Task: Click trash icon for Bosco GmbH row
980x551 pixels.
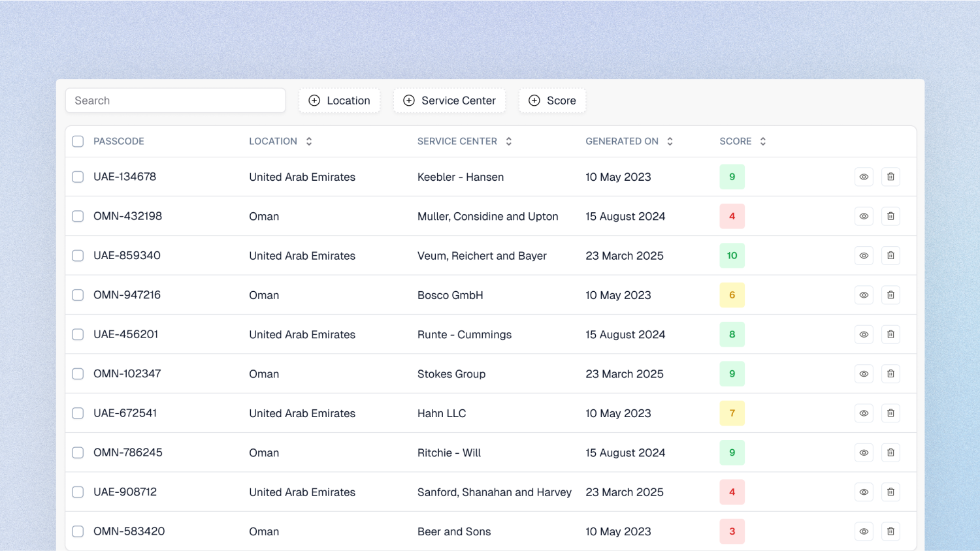Action: coord(890,295)
